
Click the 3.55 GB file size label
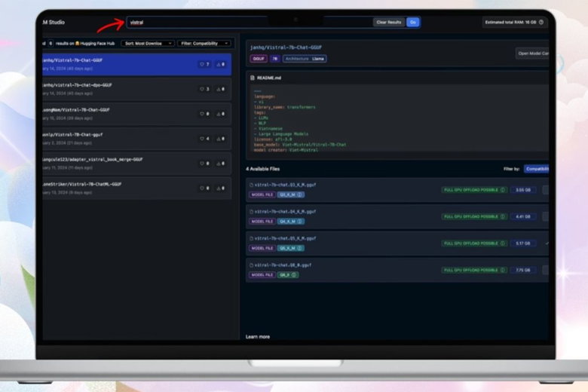pos(522,190)
